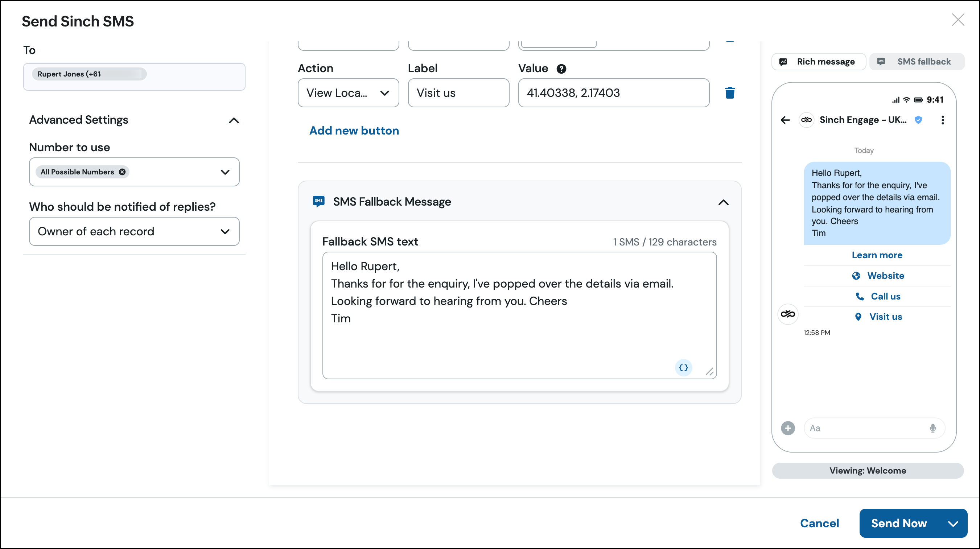Click the plus icon in preview chat
The height and width of the screenshot is (549, 980).
pos(788,428)
